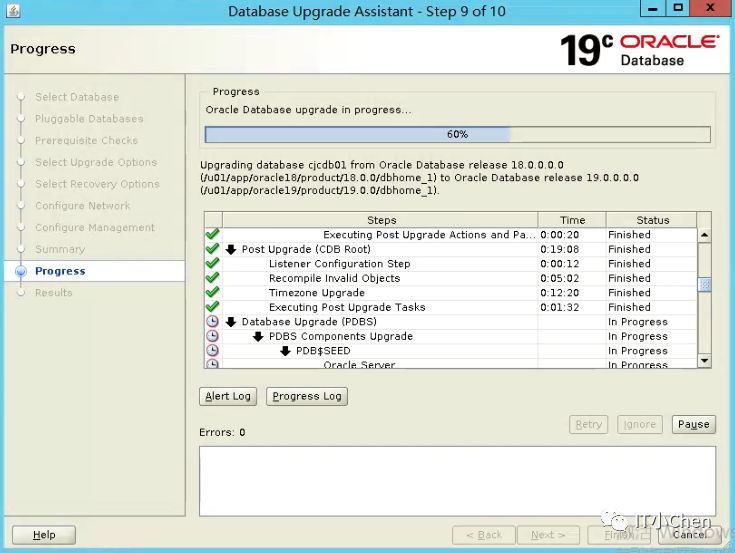The width and height of the screenshot is (735, 553).
Task: Click the green checkmark beside Timezone Upgrade
Action: [212, 292]
